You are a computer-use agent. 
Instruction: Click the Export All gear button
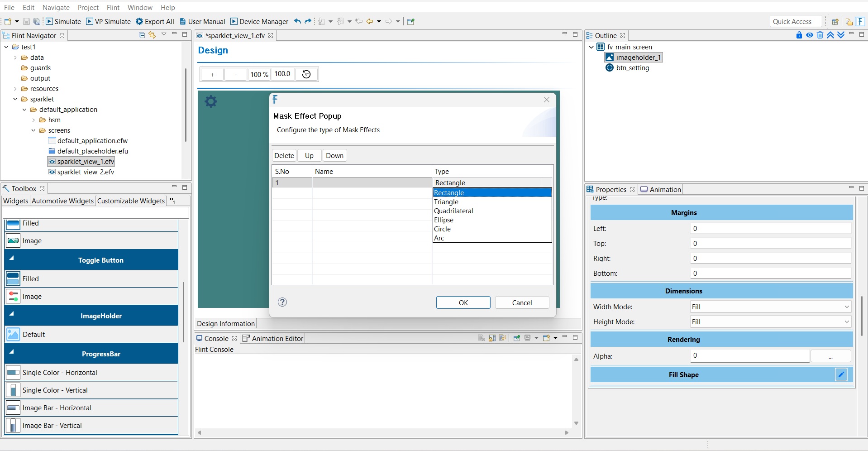click(x=155, y=21)
